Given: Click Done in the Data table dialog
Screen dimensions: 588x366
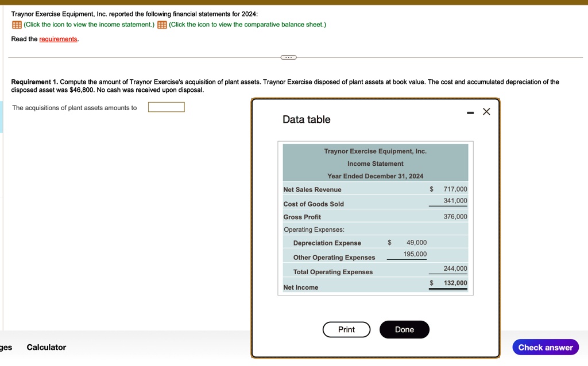Looking at the screenshot, I should click(x=404, y=329).
